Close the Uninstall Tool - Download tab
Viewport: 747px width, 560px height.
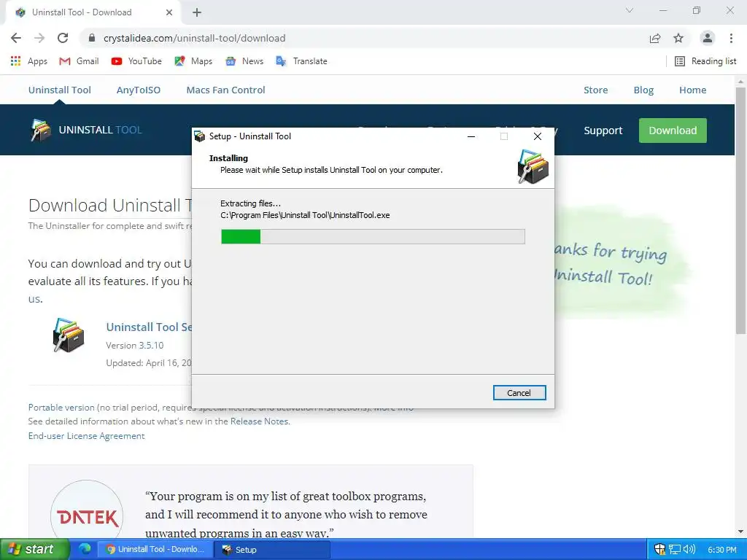pyautogui.click(x=169, y=12)
